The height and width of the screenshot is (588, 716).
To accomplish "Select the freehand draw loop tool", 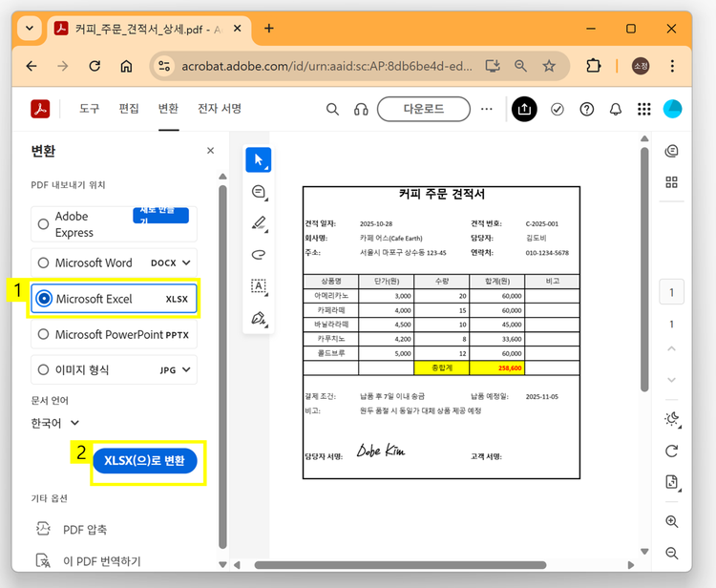I will pyautogui.click(x=259, y=254).
